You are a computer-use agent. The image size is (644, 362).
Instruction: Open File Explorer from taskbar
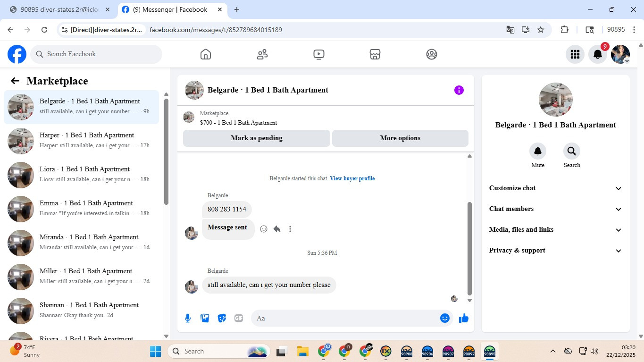(x=302, y=351)
